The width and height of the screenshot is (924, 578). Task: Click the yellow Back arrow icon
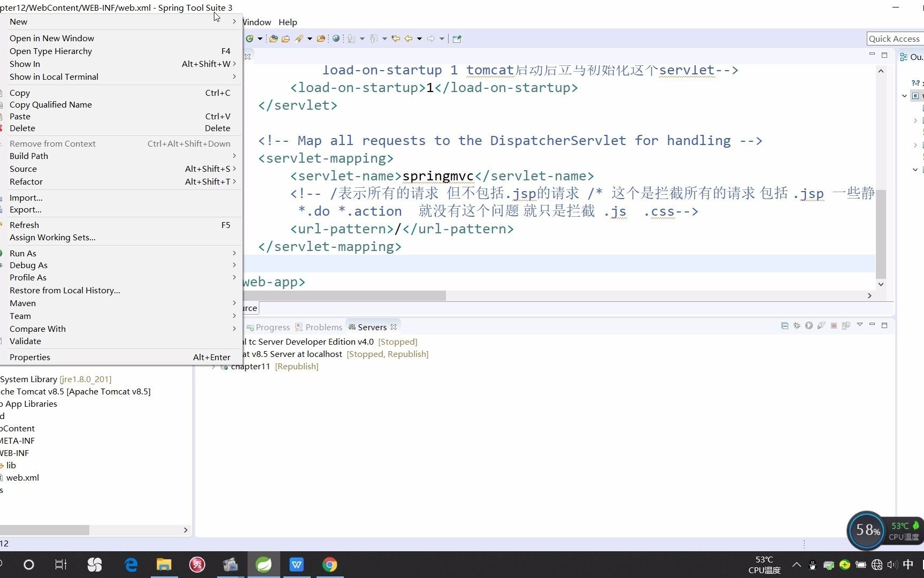tap(409, 39)
